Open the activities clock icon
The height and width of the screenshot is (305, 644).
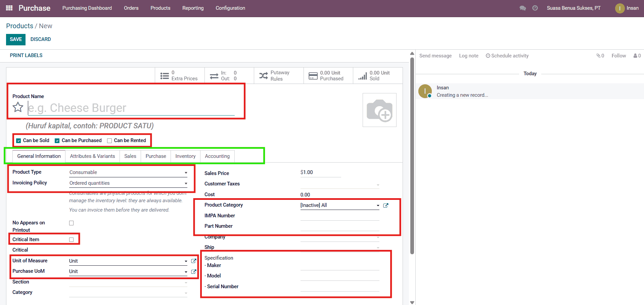[535, 8]
